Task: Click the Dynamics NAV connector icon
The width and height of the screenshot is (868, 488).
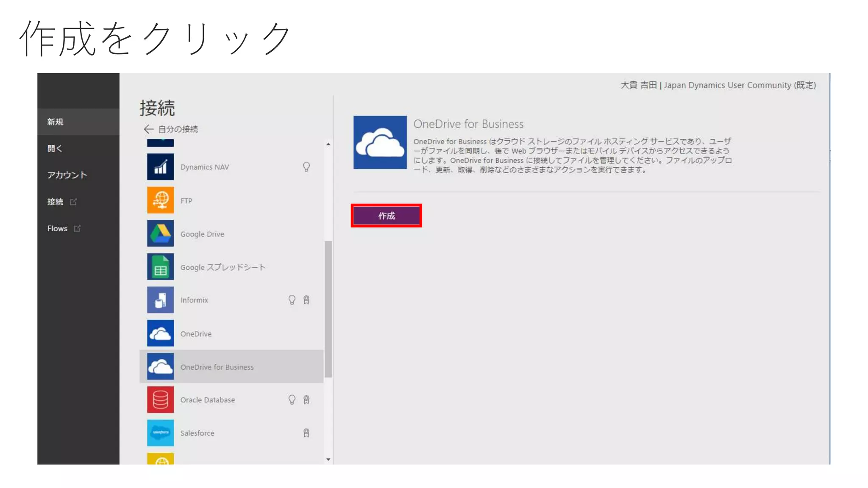Action: (x=160, y=167)
